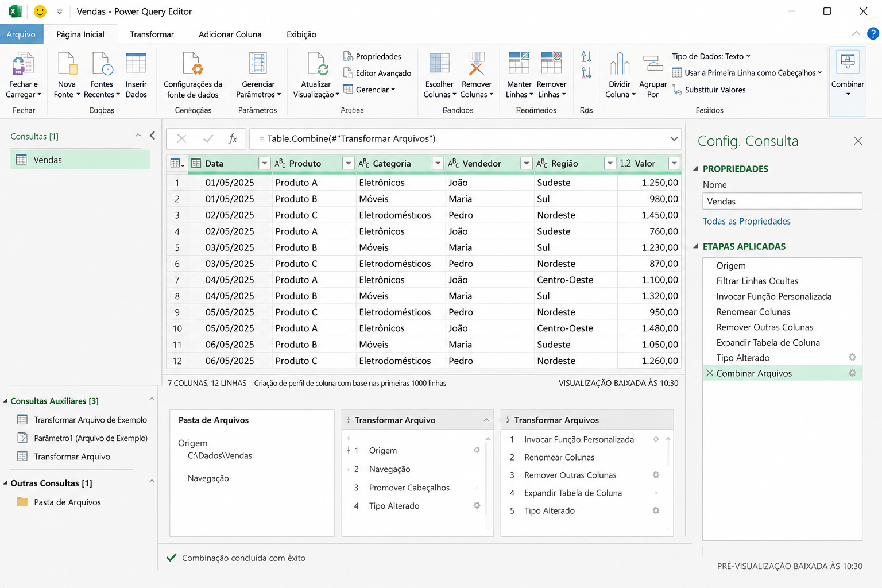Open the Região column filter dropdown
This screenshot has height=588, width=882.
[x=610, y=163]
